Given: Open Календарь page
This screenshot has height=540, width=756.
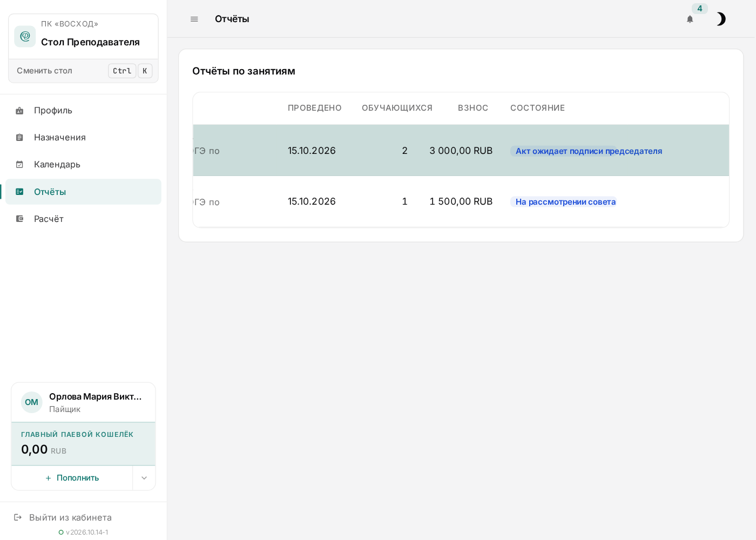Looking at the screenshot, I should [x=83, y=164].
